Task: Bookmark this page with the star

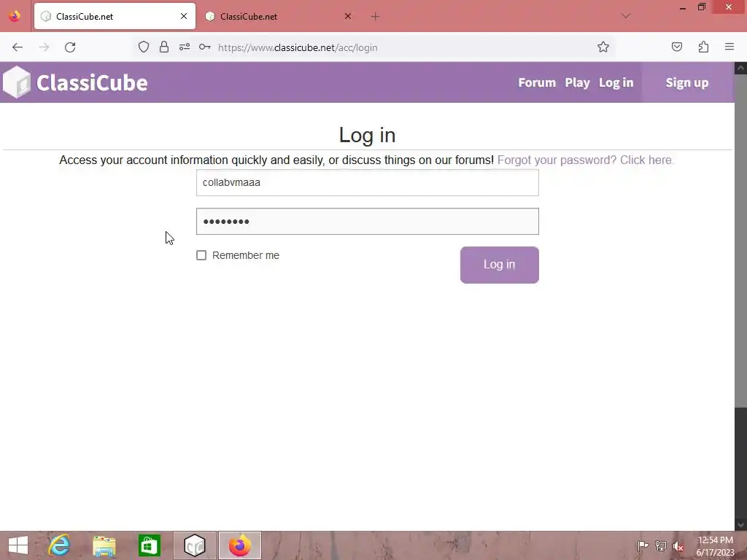Action: 603,47
